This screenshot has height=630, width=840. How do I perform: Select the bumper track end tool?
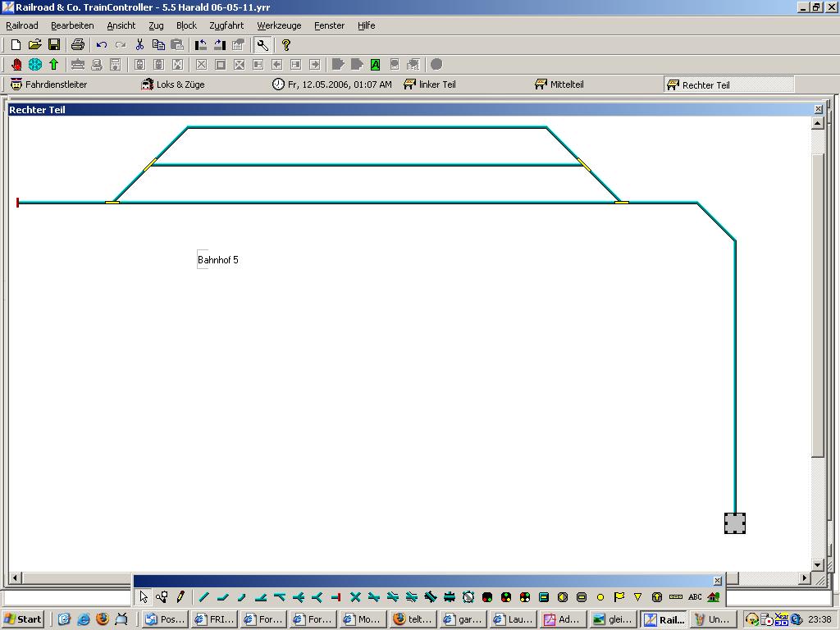click(x=336, y=597)
